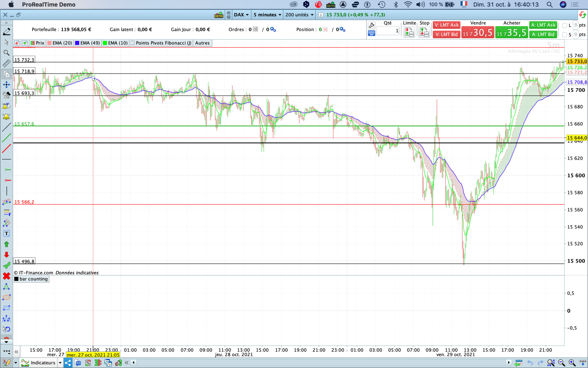The height and width of the screenshot is (368, 588).
Task: Enable the L pts checkbox
Action: click(564, 25)
